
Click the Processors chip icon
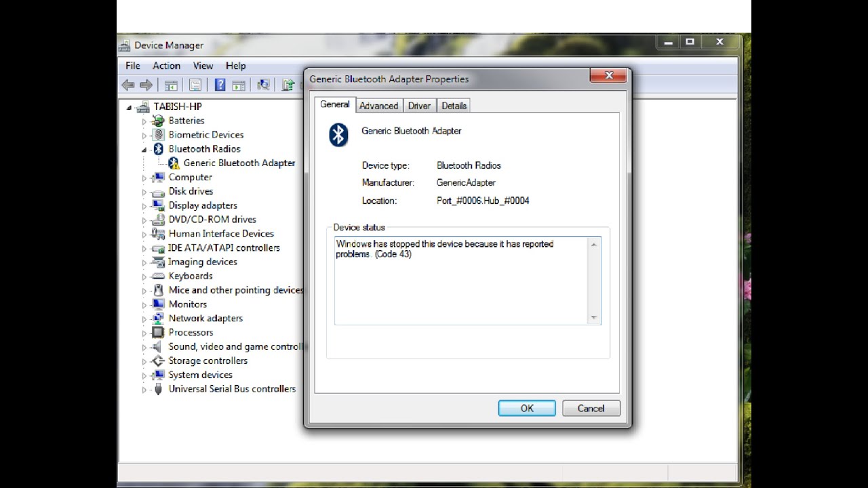[158, 333]
